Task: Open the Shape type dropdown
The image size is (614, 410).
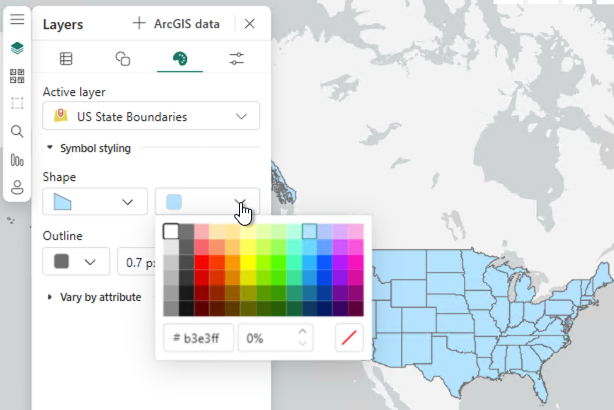Action: point(92,202)
